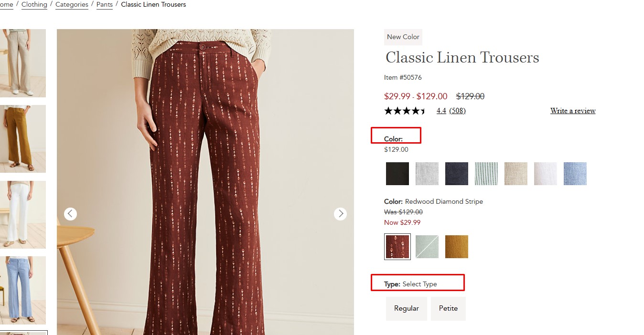Screen dimensions: 644x335
Task: Click the star rating icons
Action: coord(405,111)
